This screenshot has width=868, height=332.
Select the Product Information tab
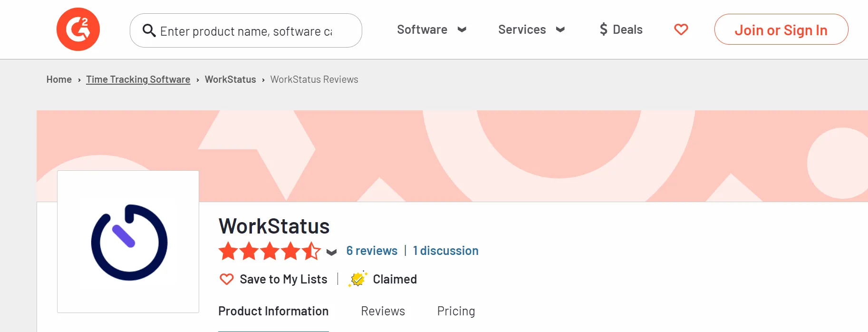(273, 311)
